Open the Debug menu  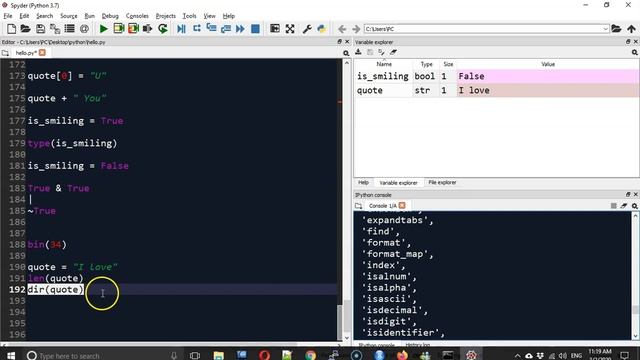(x=110, y=16)
